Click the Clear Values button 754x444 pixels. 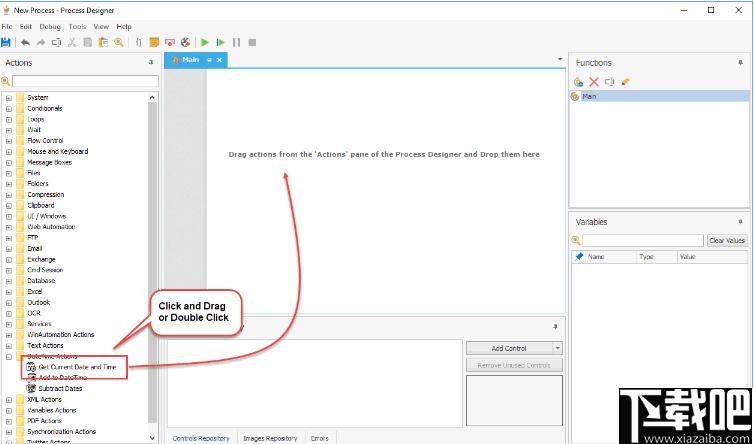click(727, 240)
